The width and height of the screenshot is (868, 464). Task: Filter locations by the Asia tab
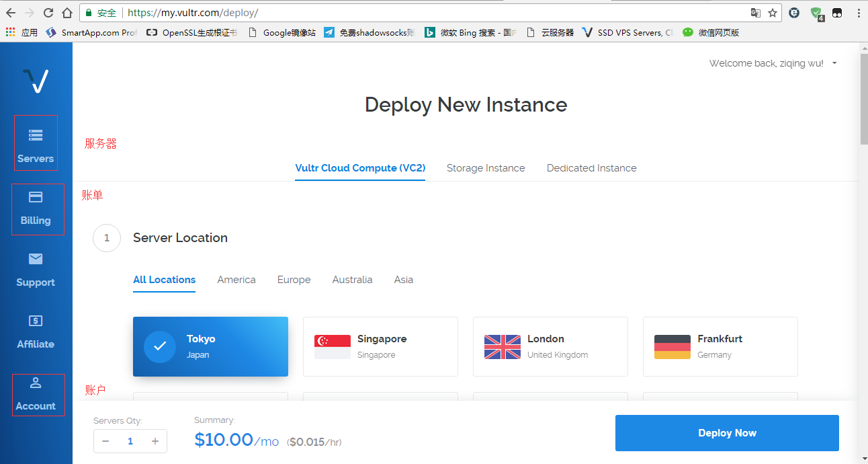pos(403,279)
